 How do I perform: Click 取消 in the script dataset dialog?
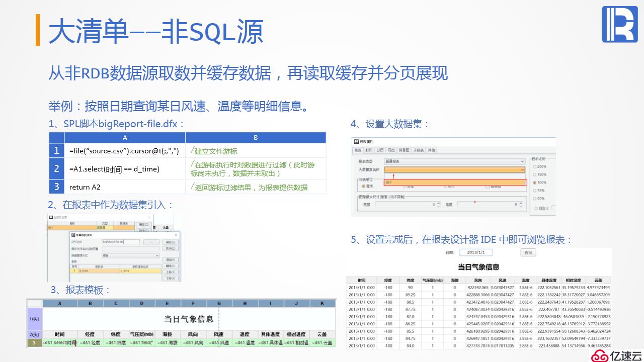(170, 248)
